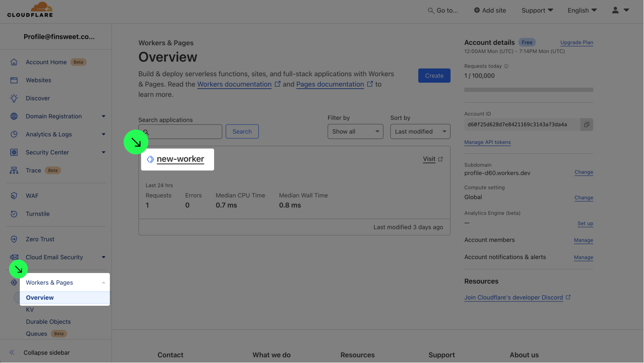Join Cloudflare's developer Discord link
Viewport: 644px width, 363px height.
coord(513,298)
